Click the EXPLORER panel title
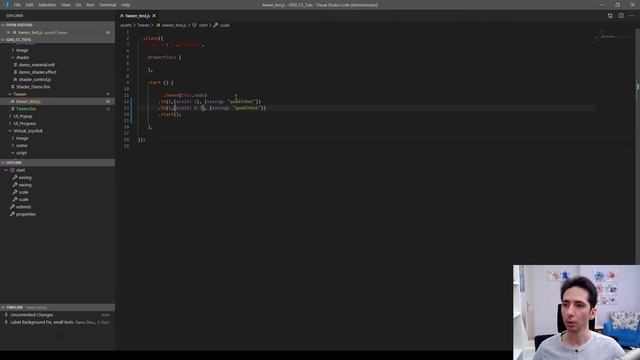 (15, 16)
